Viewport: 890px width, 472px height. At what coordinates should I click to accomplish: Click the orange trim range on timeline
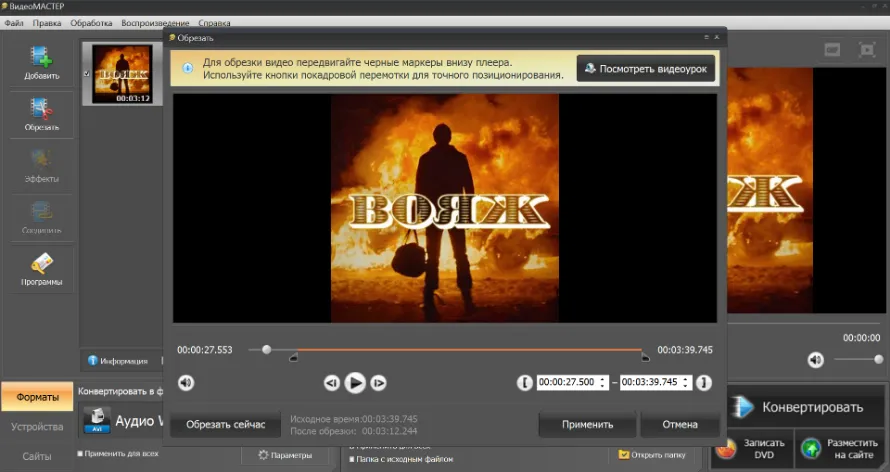click(x=469, y=350)
